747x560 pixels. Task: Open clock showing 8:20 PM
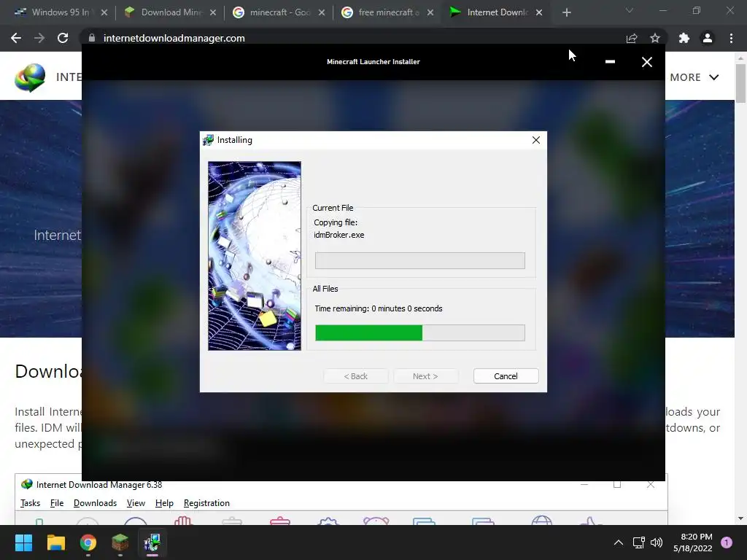coord(693,542)
